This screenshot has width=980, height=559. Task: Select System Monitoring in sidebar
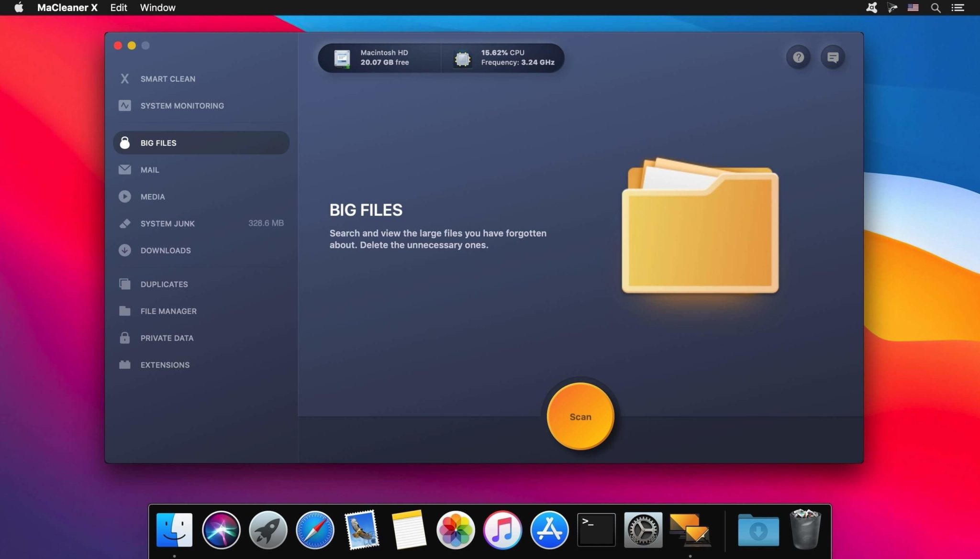pos(182,105)
